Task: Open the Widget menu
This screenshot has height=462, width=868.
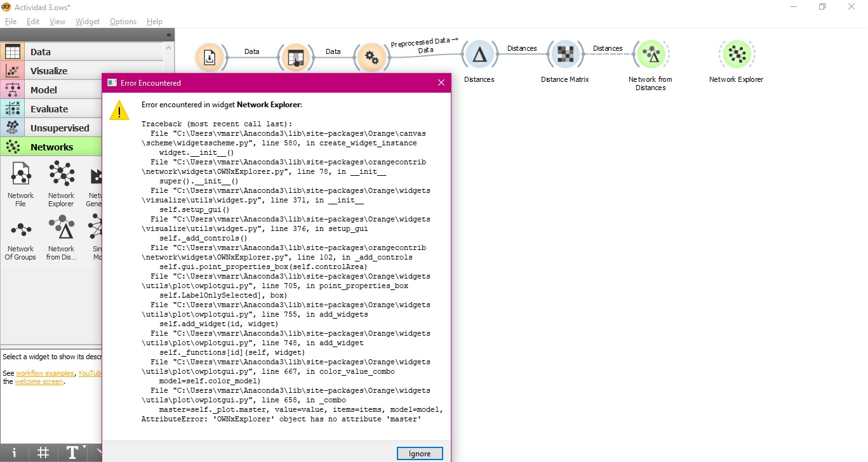Action: (x=87, y=21)
